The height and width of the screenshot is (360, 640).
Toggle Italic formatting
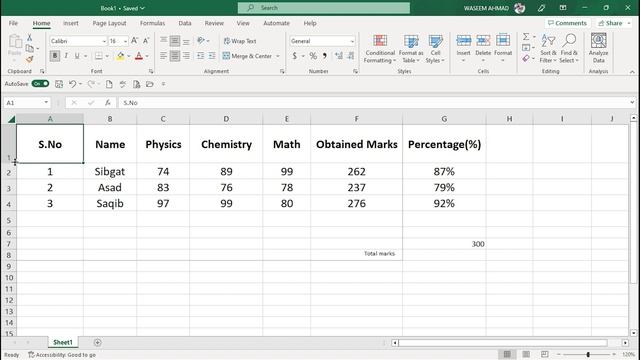(66, 56)
